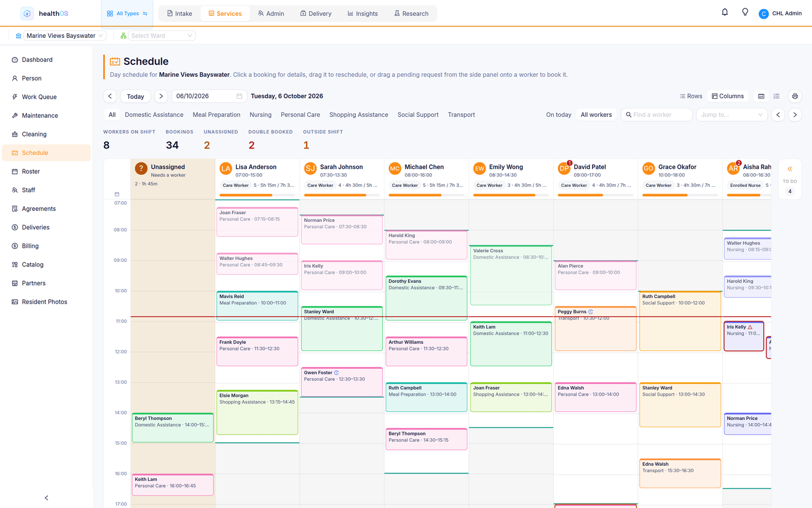This screenshot has height=508, width=812.
Task: Switch to the calendar view icon
Action: pyautogui.click(x=761, y=97)
